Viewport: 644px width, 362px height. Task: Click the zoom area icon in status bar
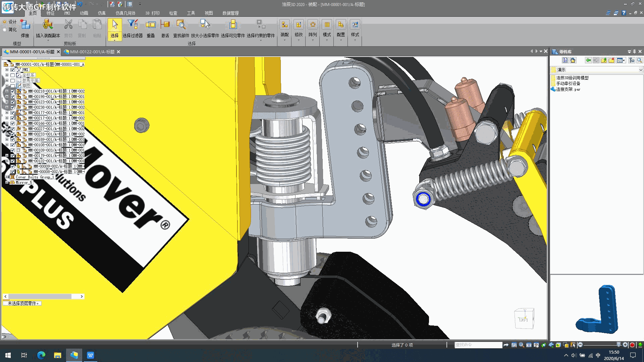point(514,345)
